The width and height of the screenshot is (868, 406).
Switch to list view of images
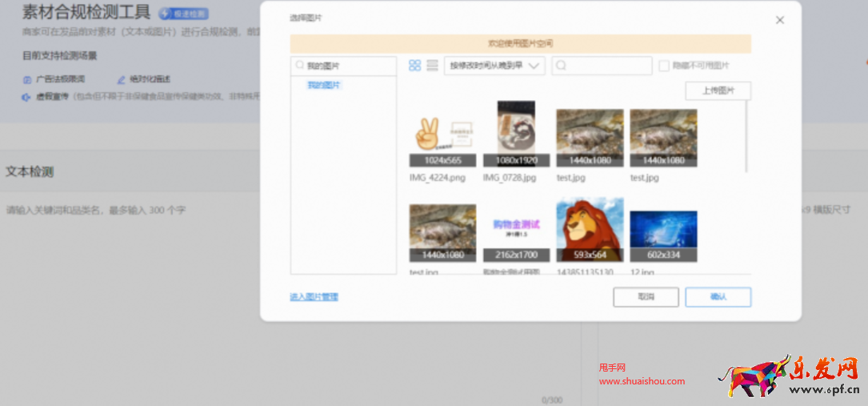pos(432,66)
